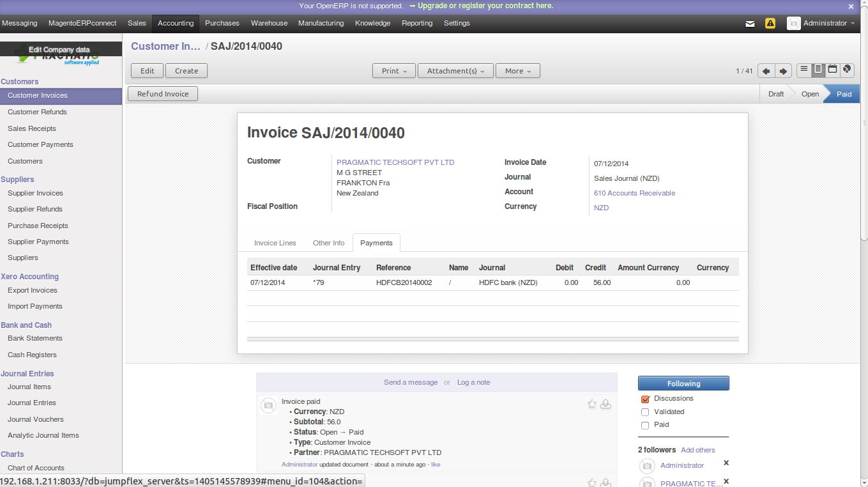Viewport: 868px width, 487px height.
Task: Click the Edit button
Action: tap(148, 71)
